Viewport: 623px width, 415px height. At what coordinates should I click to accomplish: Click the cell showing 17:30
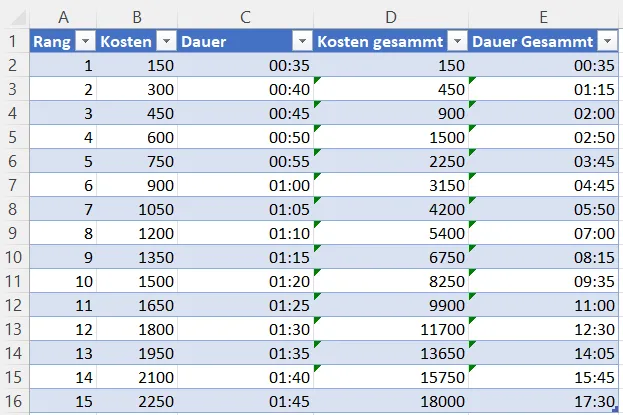coord(545,401)
